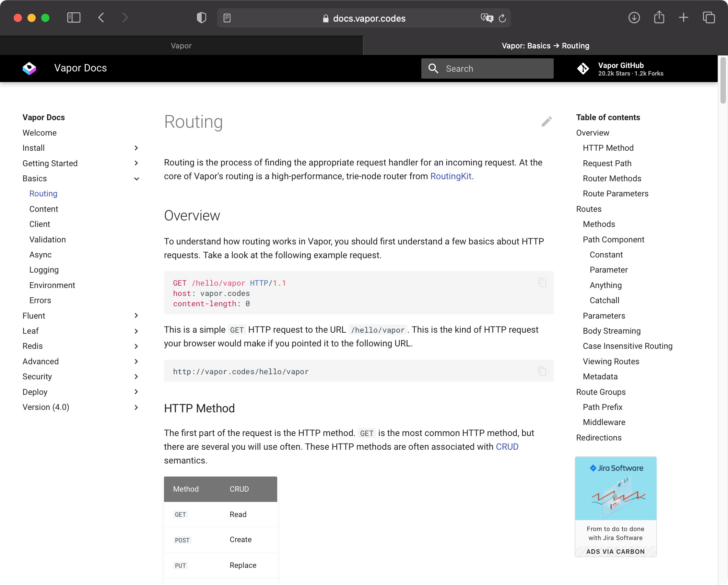The width and height of the screenshot is (728, 585).
Task: Open the Welcome page in sidebar
Action: pos(39,133)
